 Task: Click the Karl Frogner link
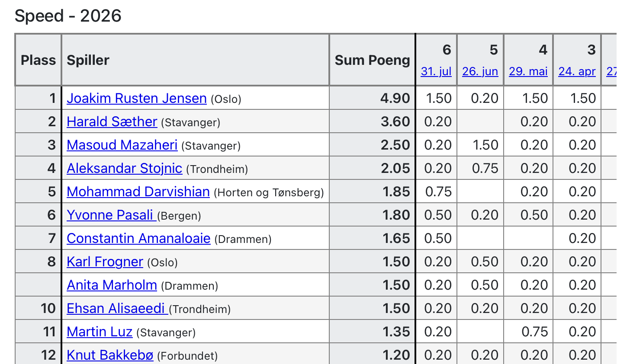point(105,262)
